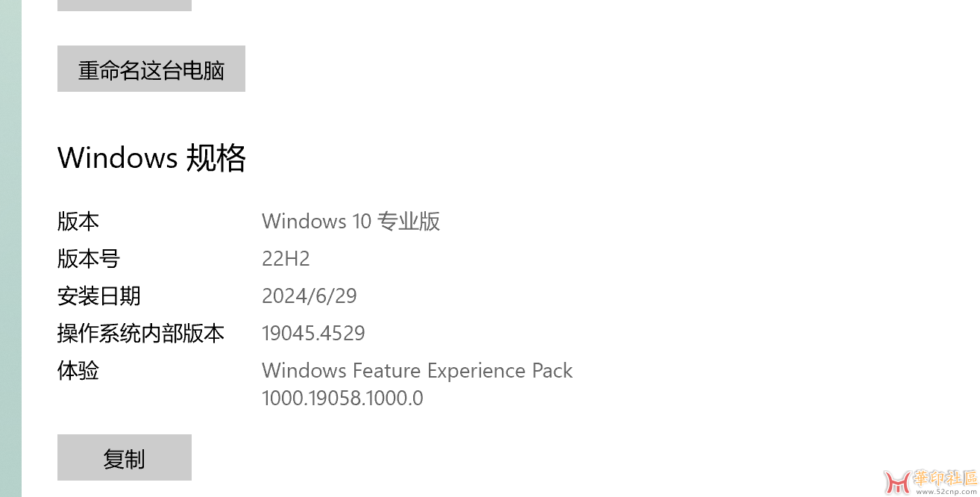Click the www.52cnp.com watermark URL
The width and height of the screenshot is (980, 497).
coord(945,492)
